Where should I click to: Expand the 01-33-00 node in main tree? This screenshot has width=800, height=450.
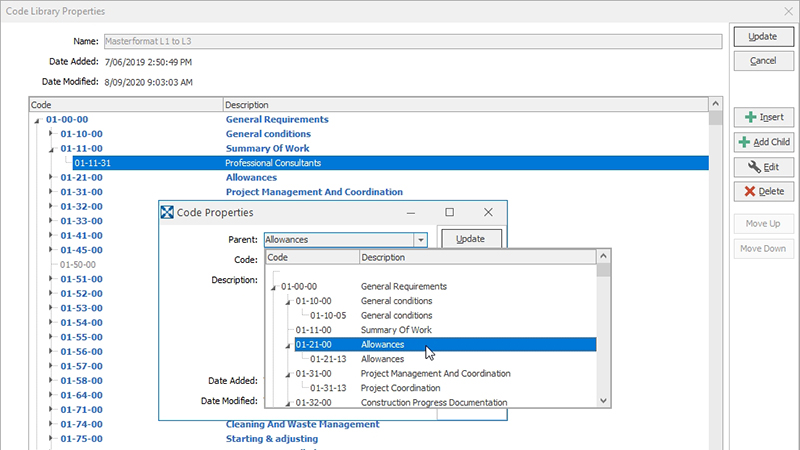pos(51,221)
